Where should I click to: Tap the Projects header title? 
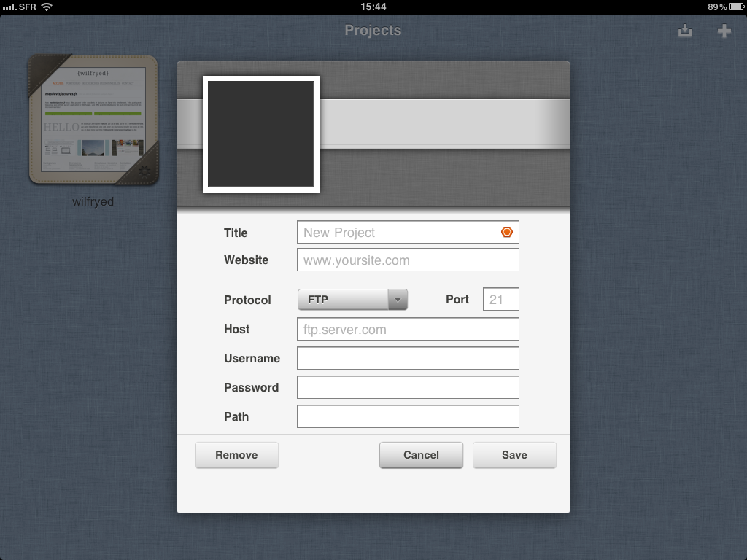coord(373,31)
